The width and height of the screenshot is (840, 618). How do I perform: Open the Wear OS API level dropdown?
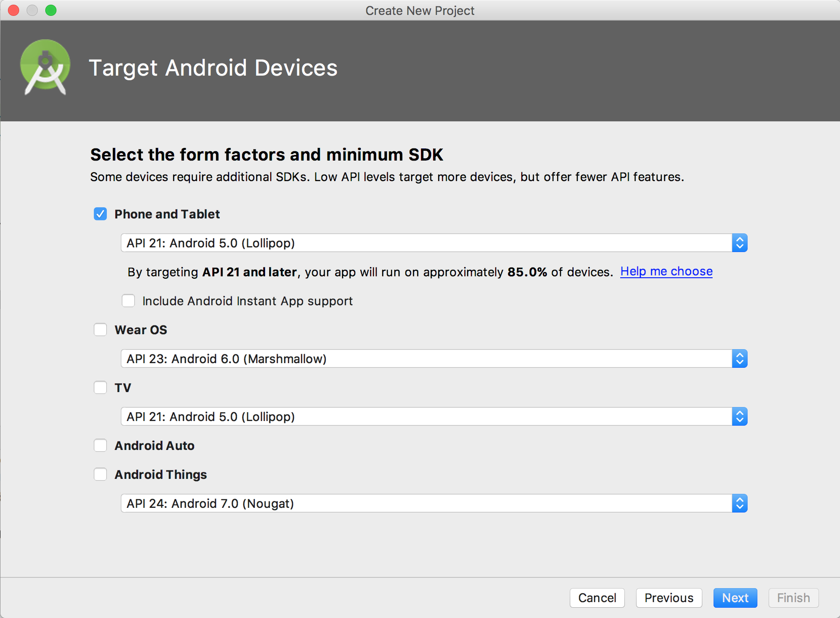click(x=434, y=358)
